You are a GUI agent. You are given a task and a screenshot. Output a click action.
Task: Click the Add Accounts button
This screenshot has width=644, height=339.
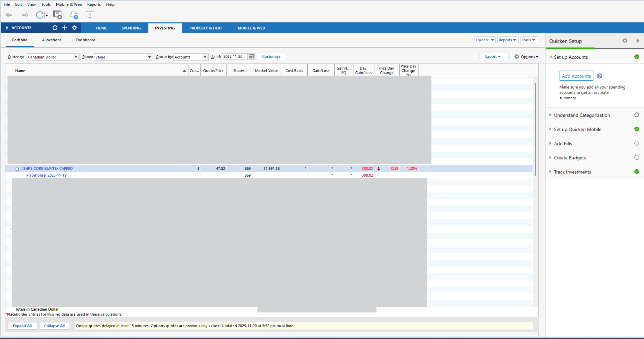[x=576, y=76]
